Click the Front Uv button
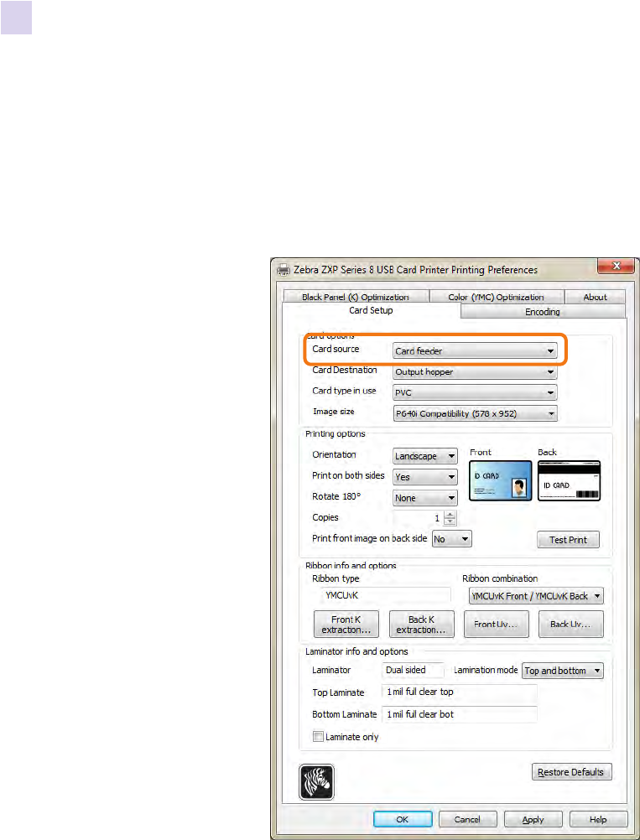The image size is (640, 840). pos(497,624)
